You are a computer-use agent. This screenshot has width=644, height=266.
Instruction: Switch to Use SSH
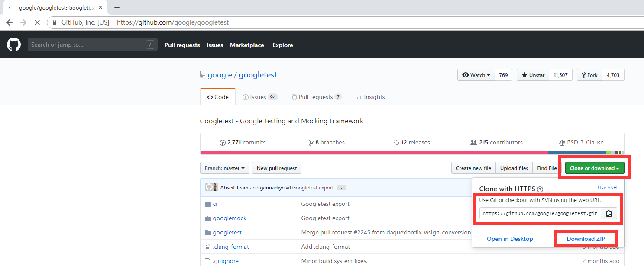coord(607,188)
